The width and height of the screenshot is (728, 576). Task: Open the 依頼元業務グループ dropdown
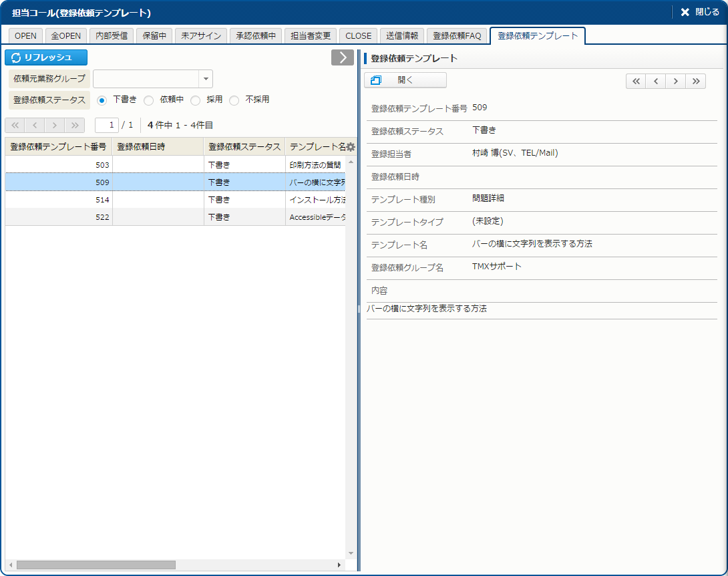click(x=206, y=79)
